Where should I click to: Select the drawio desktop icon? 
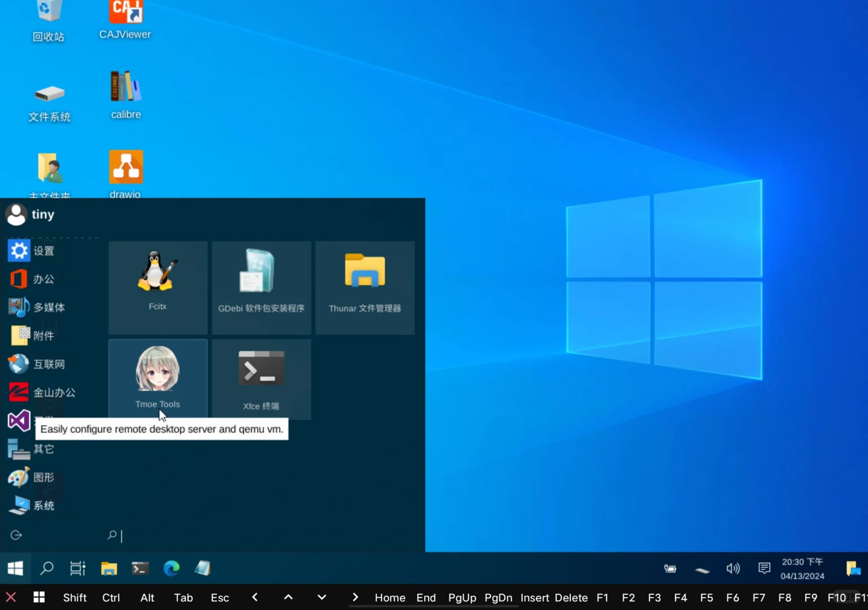pyautogui.click(x=126, y=173)
